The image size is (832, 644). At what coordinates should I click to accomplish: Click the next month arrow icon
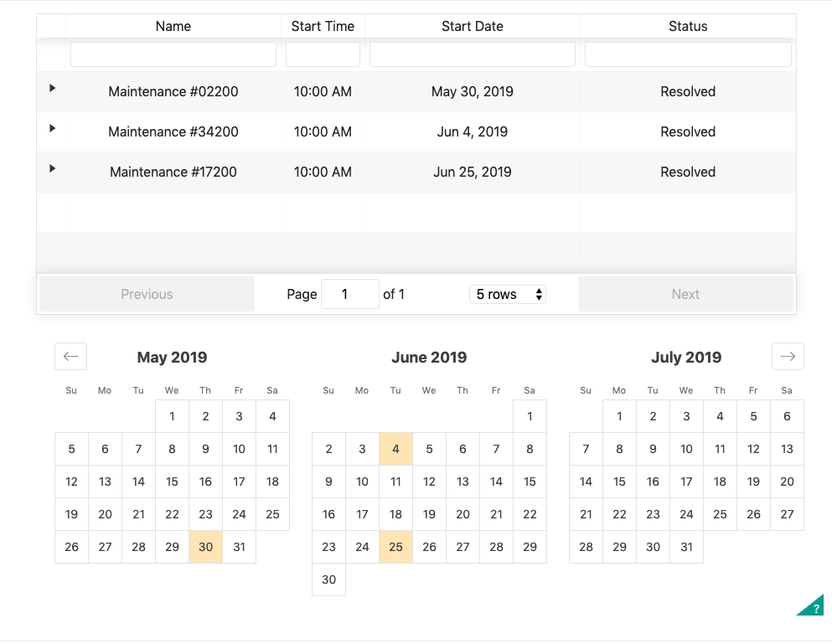(787, 357)
